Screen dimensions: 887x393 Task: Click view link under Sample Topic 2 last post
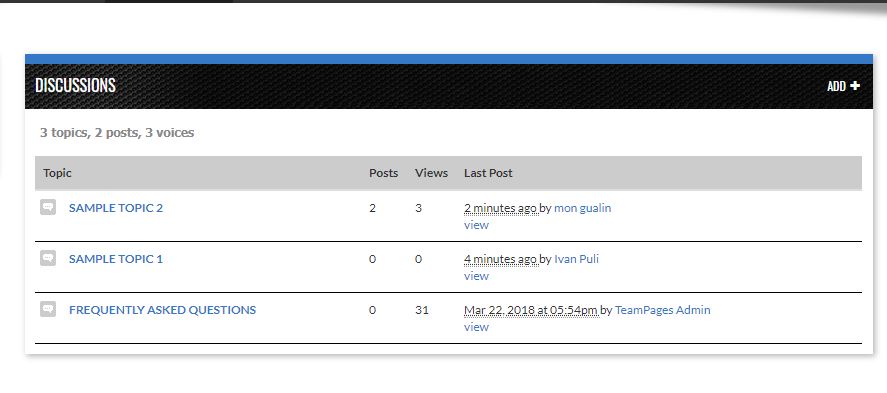476,225
